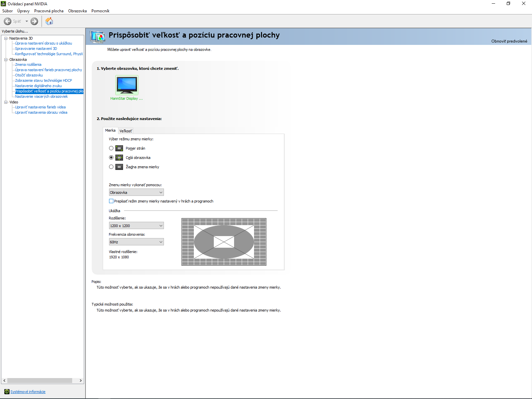Open the Rozlíšenie 1200 x 1200 dropdown
This screenshot has width=532, height=399.
tap(136, 226)
